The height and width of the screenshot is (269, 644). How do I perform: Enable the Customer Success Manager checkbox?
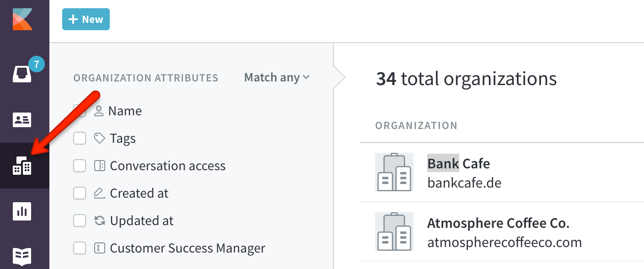(80, 248)
